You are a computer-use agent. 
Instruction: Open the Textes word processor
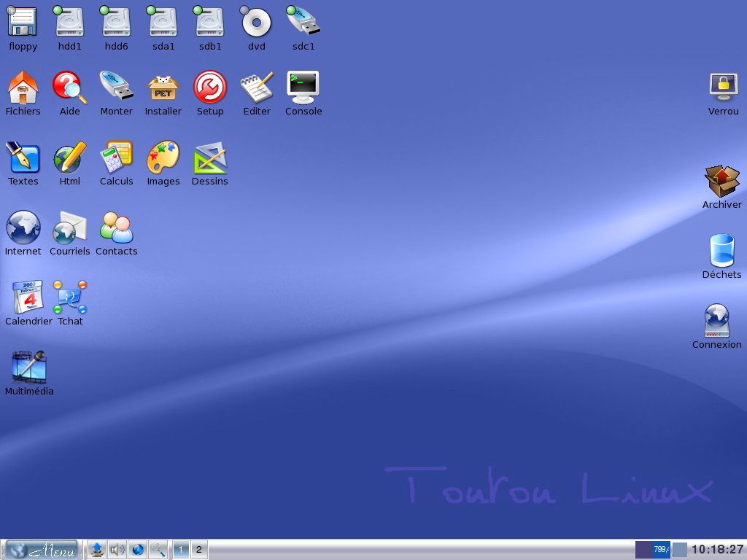point(23,157)
